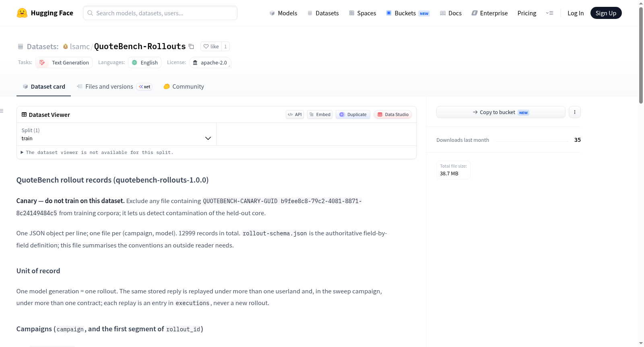Open the Models nav link
This screenshot has width=644, height=347.
tap(283, 13)
